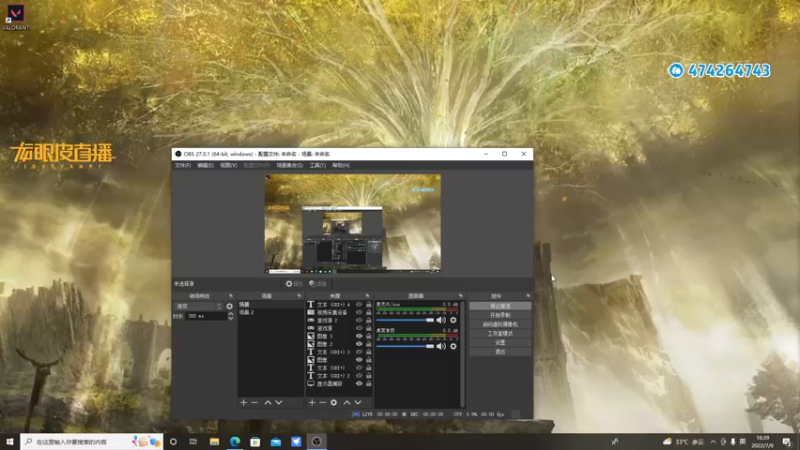Open Valorant desktop shortcut
Viewport: 800px width, 450px height.
click(x=15, y=17)
